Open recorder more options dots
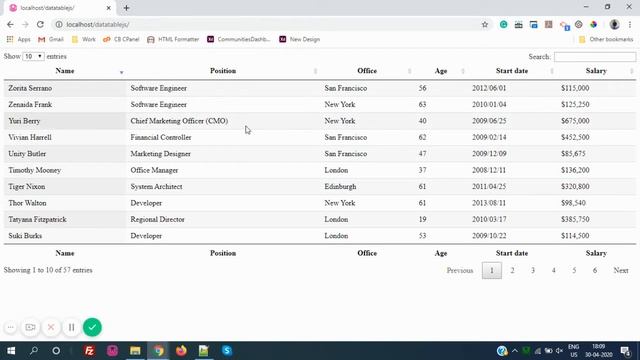The image size is (640, 360). [11, 327]
